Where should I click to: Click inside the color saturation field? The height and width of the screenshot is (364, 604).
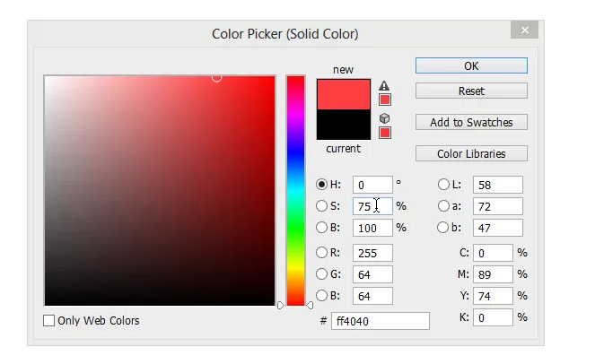(x=160, y=190)
